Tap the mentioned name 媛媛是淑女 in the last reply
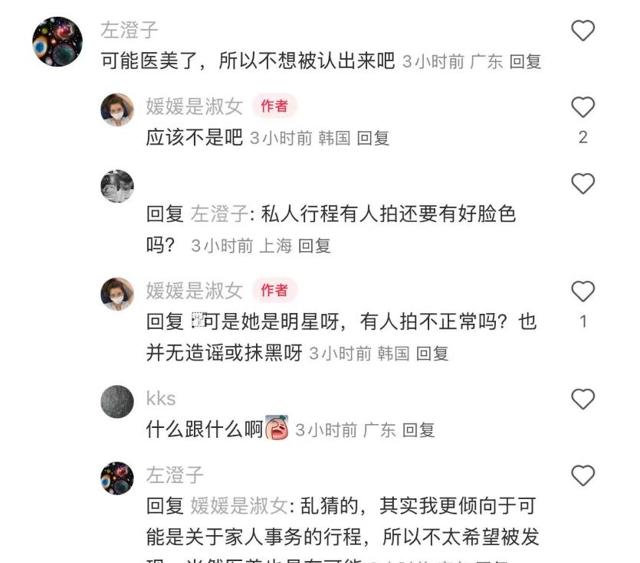640x563 pixels. [240, 506]
